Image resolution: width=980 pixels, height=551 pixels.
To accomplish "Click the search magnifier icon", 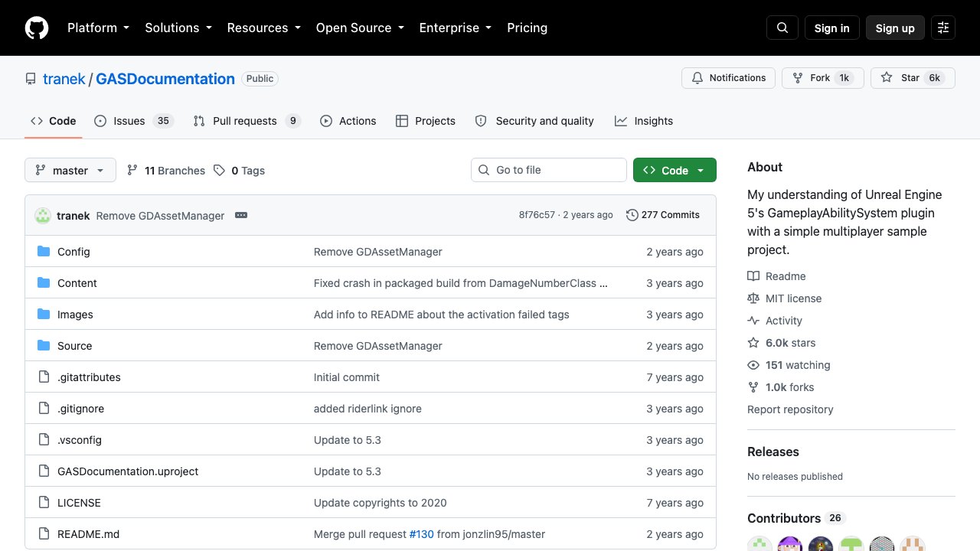I will pos(782,28).
